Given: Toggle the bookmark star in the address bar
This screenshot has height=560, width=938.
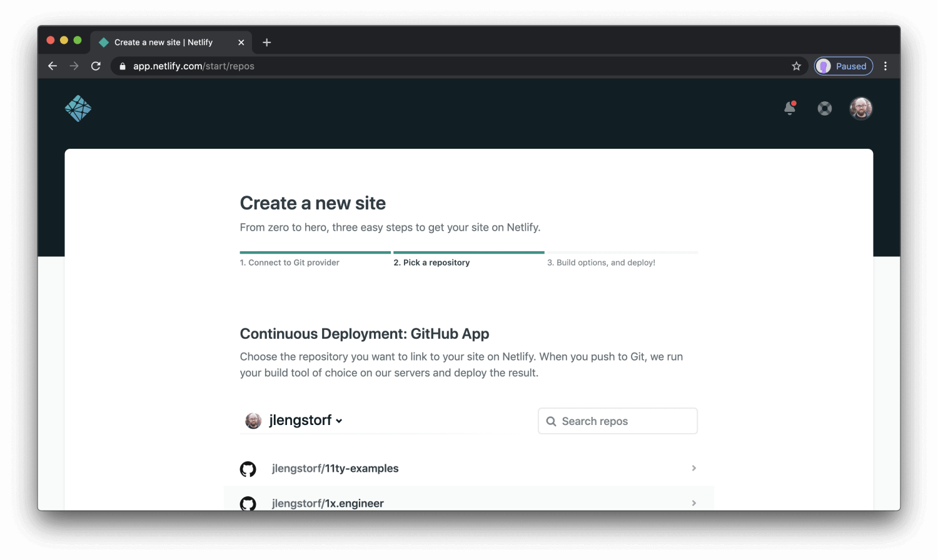Looking at the screenshot, I should point(796,66).
